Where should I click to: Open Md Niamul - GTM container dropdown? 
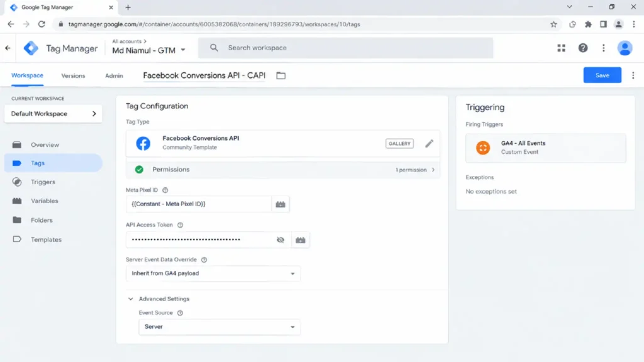point(148,50)
